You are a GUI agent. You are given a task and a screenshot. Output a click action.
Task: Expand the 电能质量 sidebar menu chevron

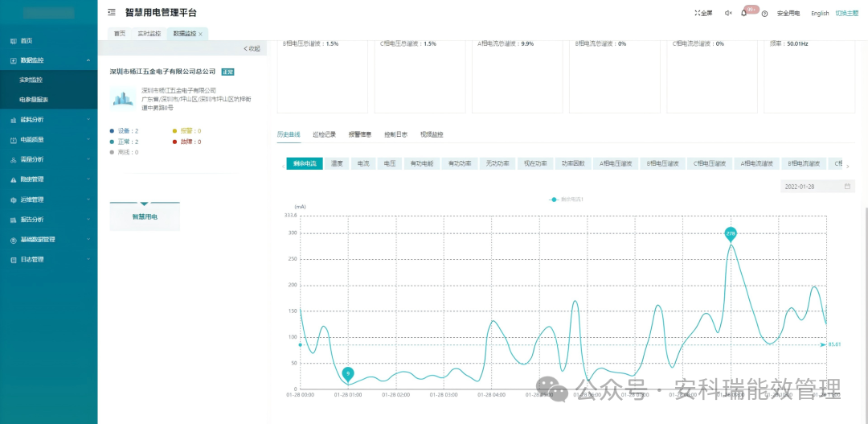[x=88, y=140]
